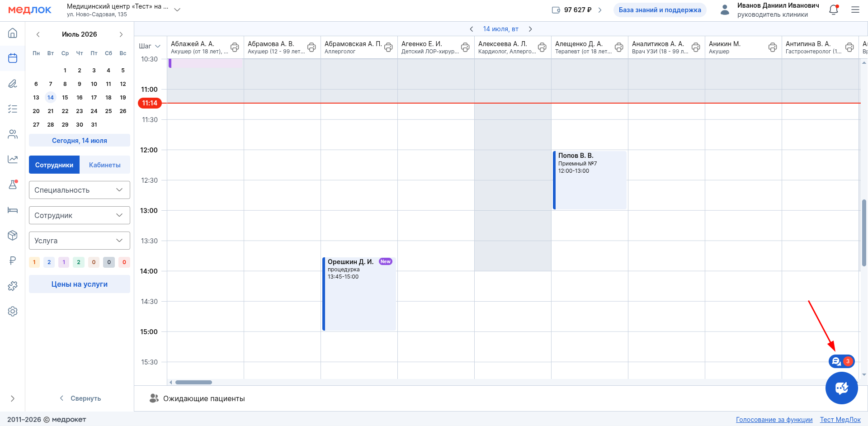Click the blue status counter 2
868x426 pixels.
(x=49, y=262)
